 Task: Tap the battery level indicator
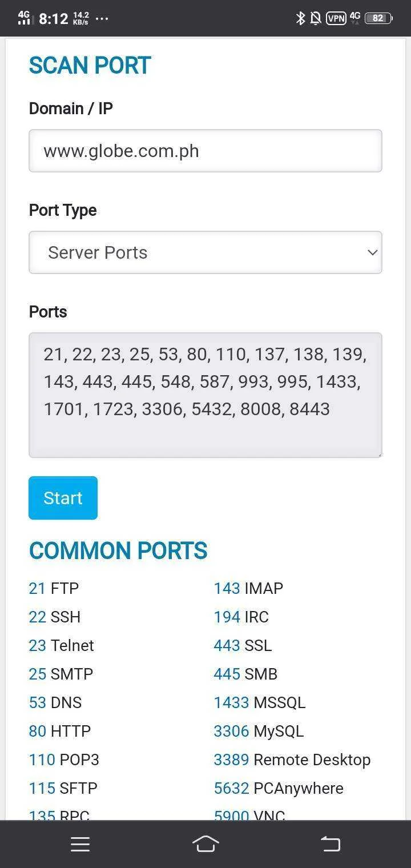click(378, 18)
